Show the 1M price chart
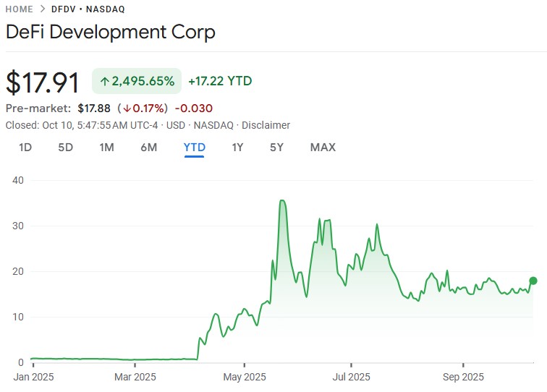This screenshot has width=547, height=392. [x=106, y=148]
